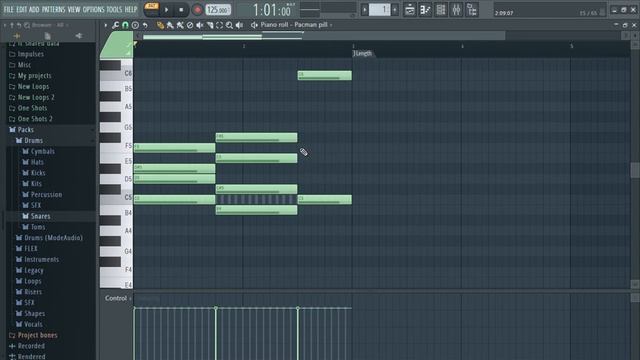Open the Piano roll - Pacman pill target dropdown
Viewport: 640px width, 360px height.
pos(296,25)
